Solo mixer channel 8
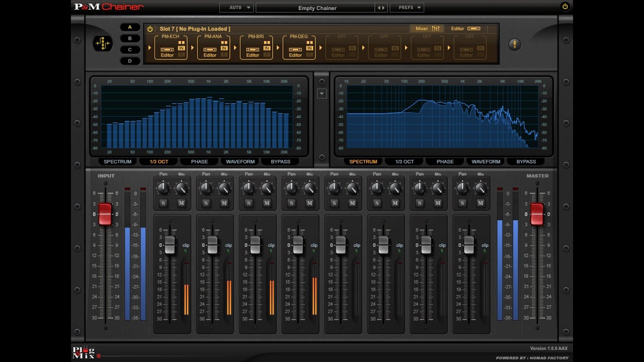644x362 pixels. [x=462, y=203]
